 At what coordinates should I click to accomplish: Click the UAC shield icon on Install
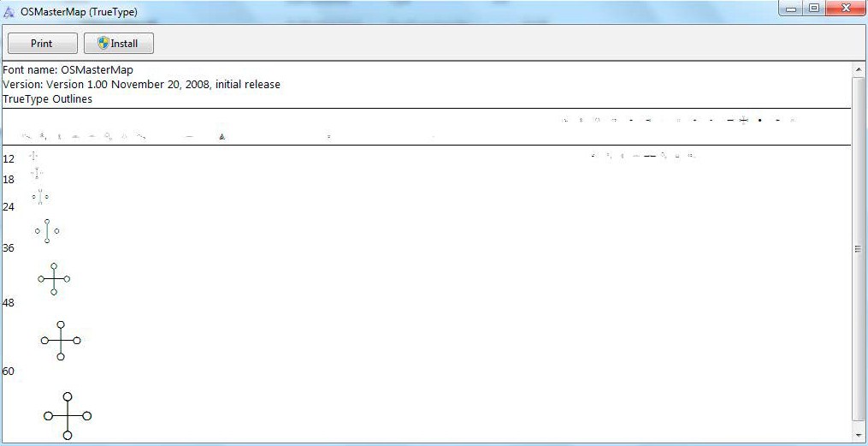(103, 43)
